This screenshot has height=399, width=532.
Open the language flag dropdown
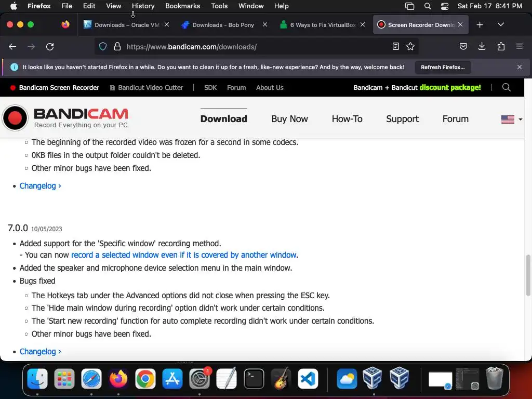point(512,119)
